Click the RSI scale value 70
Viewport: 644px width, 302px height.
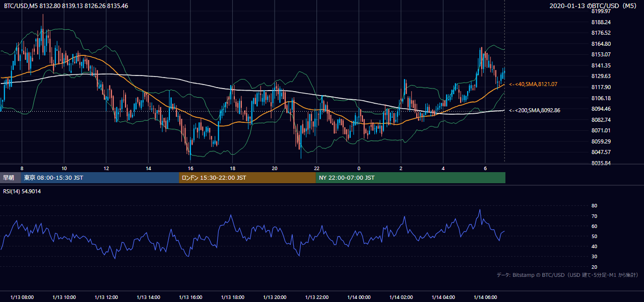tap(594, 216)
